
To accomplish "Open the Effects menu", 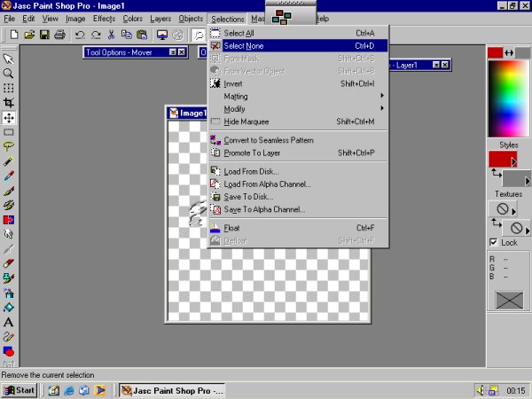I will [103, 18].
